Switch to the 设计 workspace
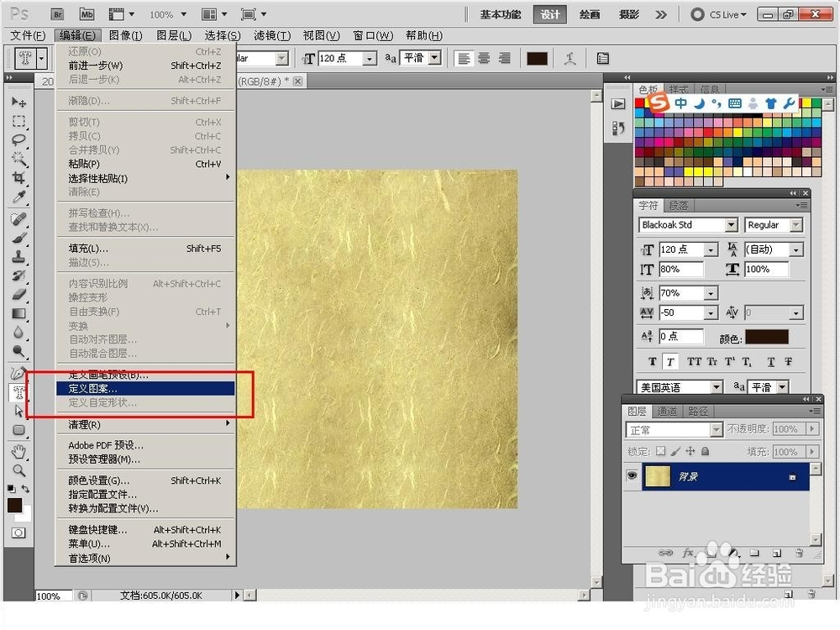 pyautogui.click(x=549, y=13)
